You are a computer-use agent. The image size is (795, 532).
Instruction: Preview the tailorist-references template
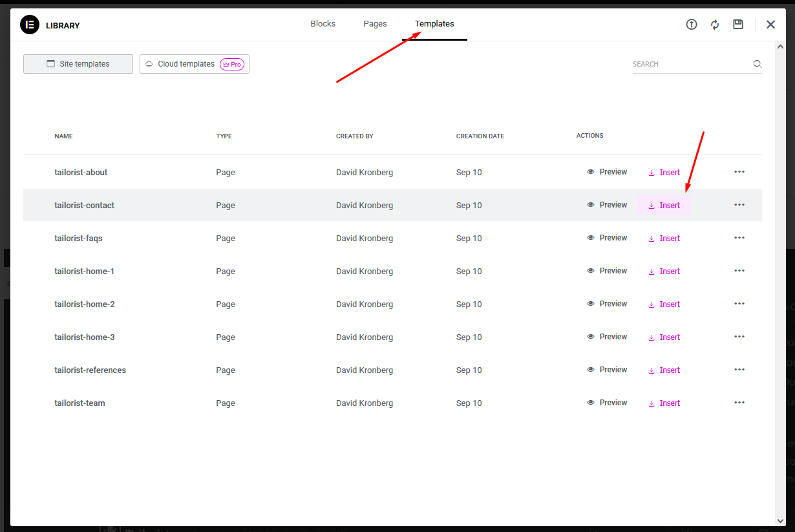[607, 370]
